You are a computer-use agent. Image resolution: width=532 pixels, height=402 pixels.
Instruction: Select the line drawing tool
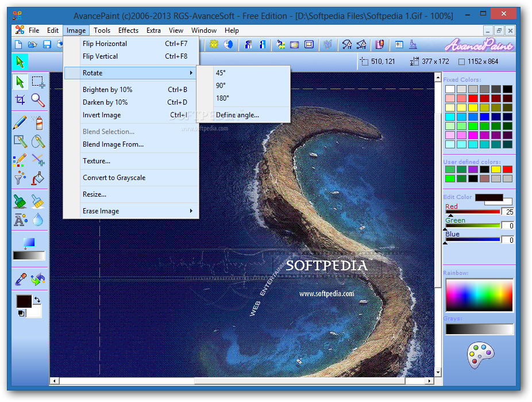coord(38,159)
